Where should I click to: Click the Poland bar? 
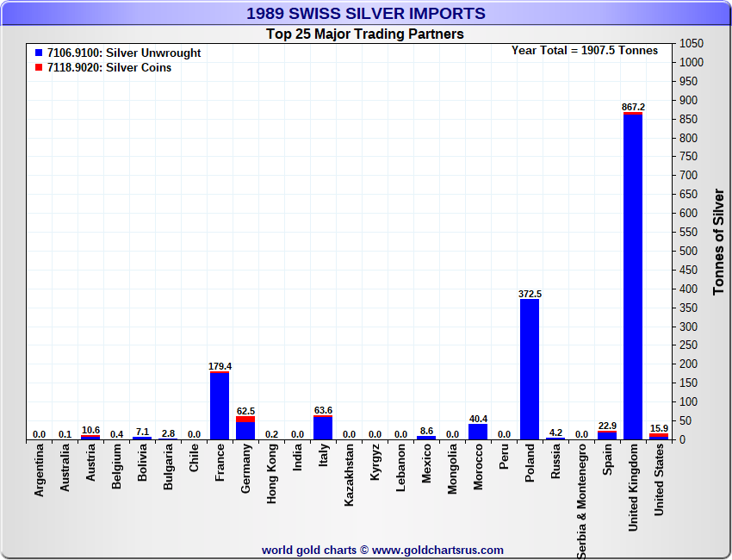(x=530, y=369)
